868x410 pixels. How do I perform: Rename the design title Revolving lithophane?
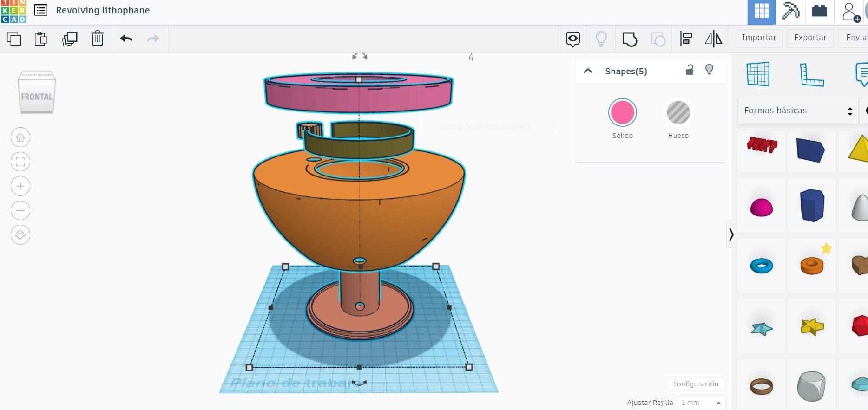[x=103, y=10]
